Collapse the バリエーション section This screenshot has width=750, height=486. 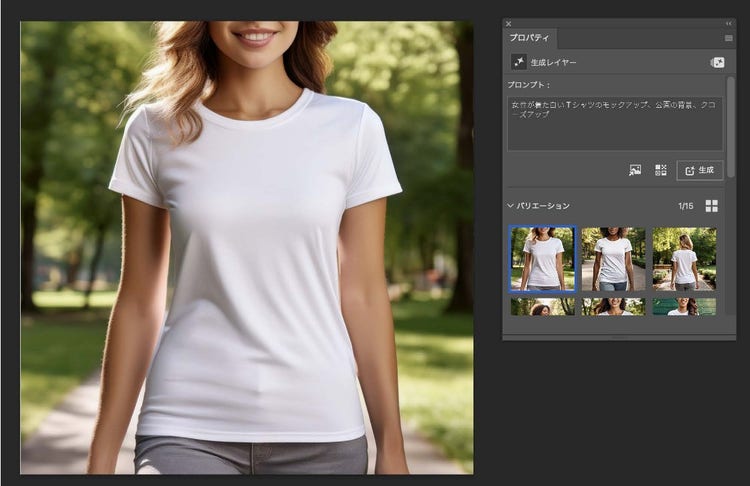coord(511,206)
